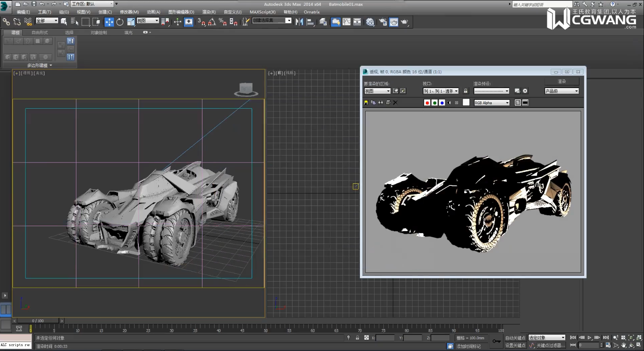The width and height of the screenshot is (644, 351).
Task: Open area to render dropdown in render window
Action: [377, 91]
